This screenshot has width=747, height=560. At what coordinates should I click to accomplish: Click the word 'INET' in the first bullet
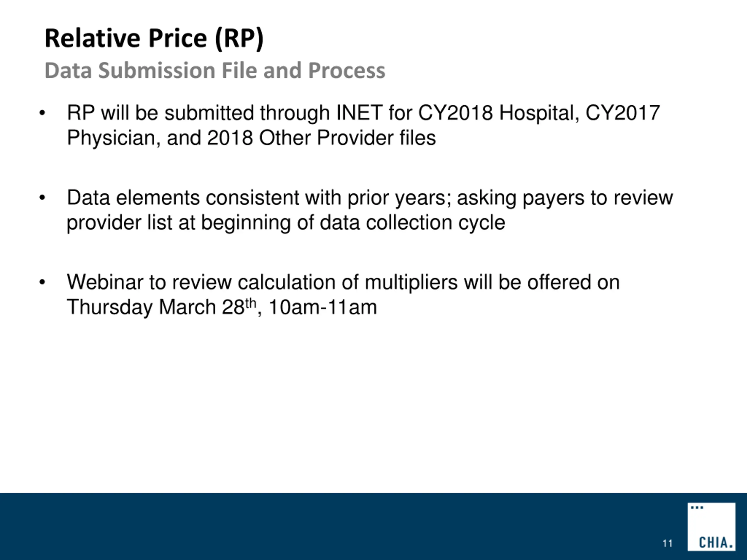tap(359, 113)
